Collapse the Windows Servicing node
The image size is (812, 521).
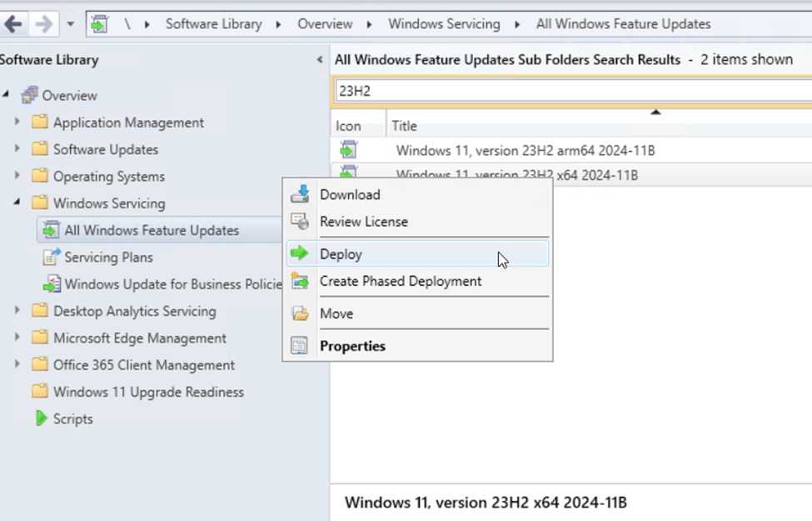17,203
